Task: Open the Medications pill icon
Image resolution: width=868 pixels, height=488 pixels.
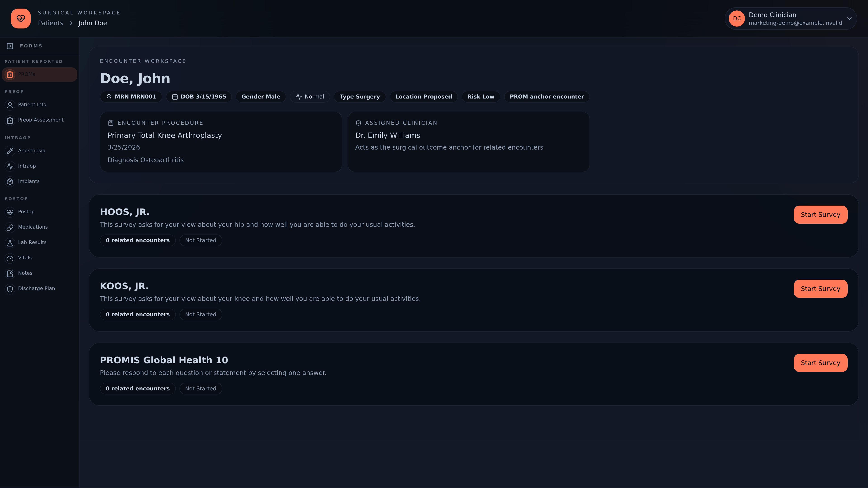Action: [10, 227]
